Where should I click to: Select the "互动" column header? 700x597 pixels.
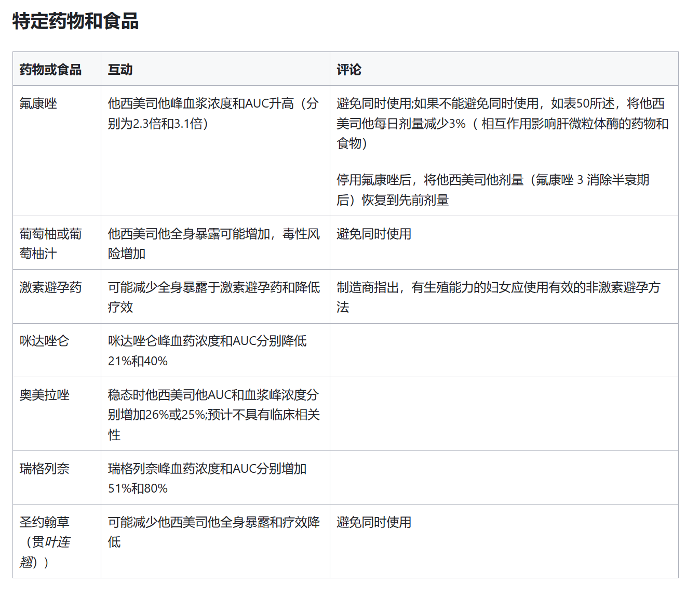click(x=120, y=70)
